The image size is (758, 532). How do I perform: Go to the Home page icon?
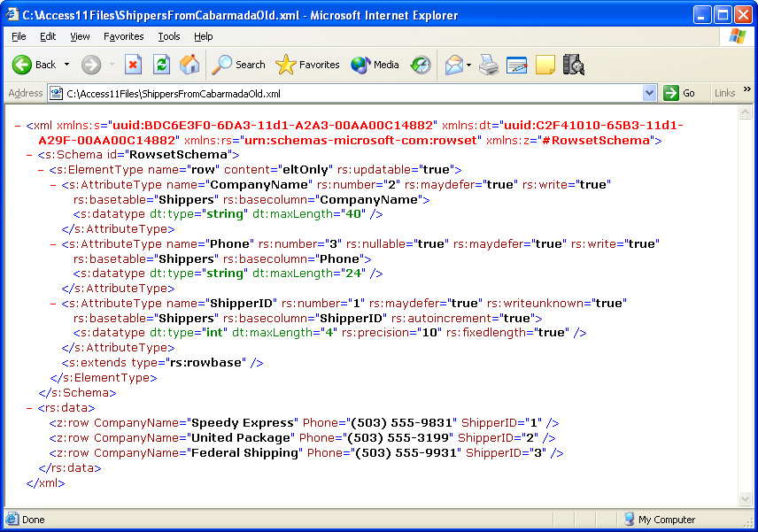click(189, 65)
